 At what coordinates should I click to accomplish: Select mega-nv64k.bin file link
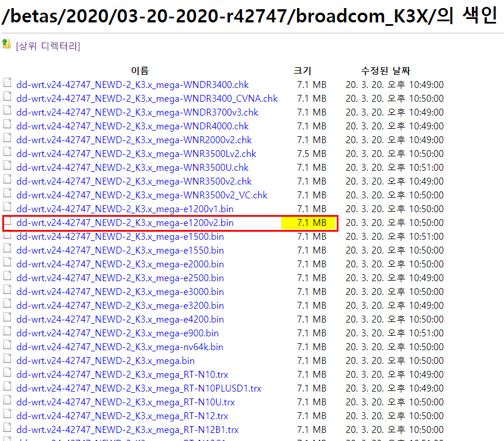tap(120, 348)
